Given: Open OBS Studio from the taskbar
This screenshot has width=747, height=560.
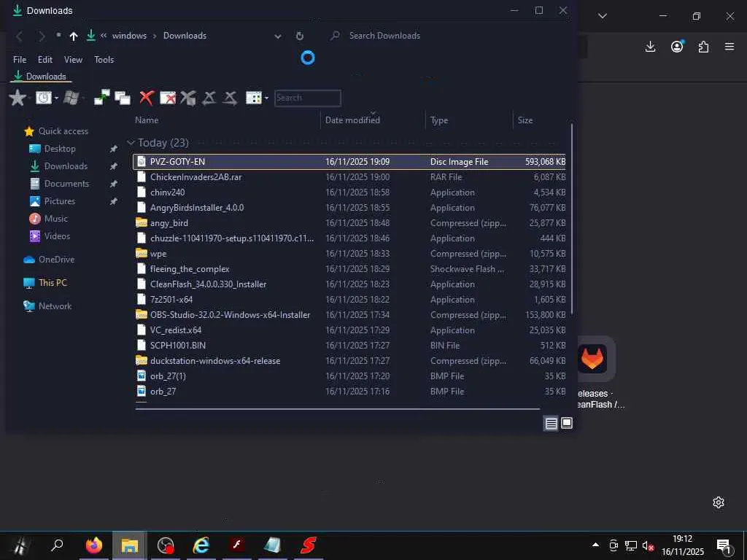Looking at the screenshot, I should 166,545.
